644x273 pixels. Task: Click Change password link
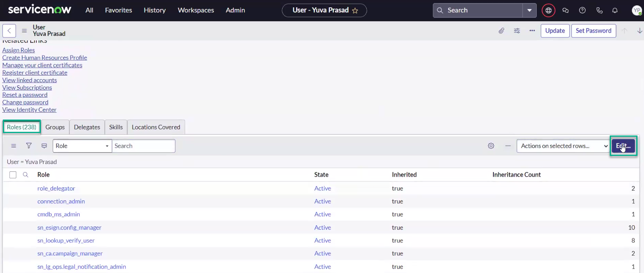25,102
